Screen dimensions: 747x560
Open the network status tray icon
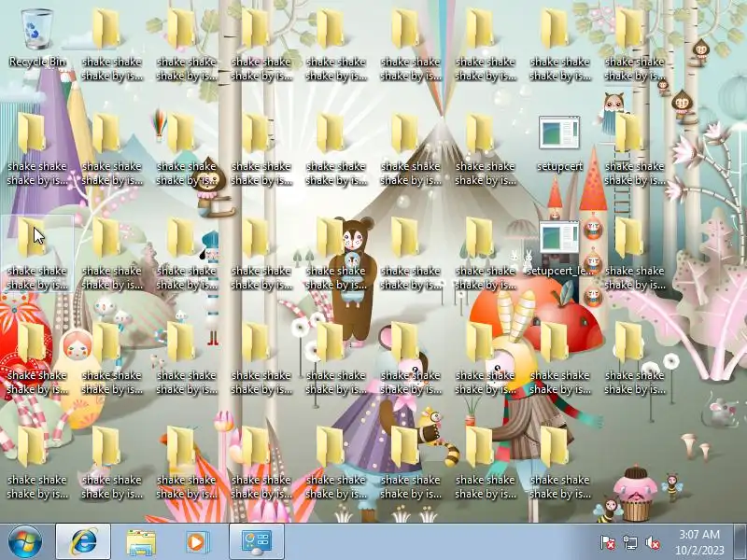630,542
